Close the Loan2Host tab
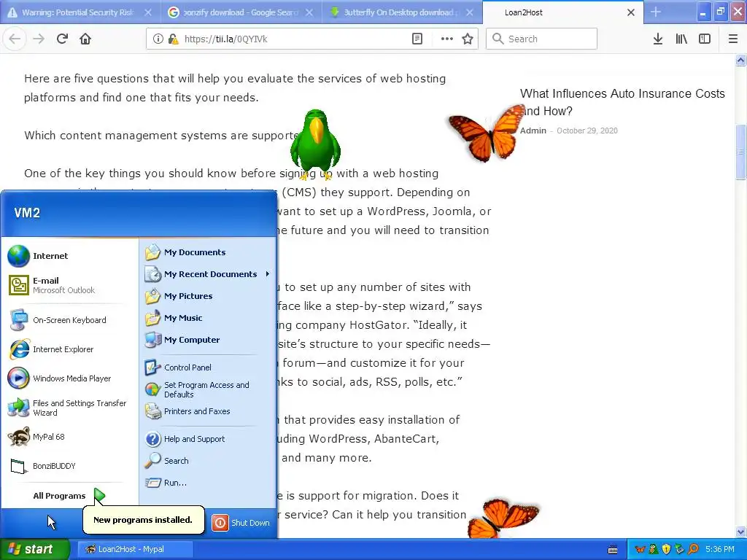The image size is (747, 560). pyautogui.click(x=631, y=12)
